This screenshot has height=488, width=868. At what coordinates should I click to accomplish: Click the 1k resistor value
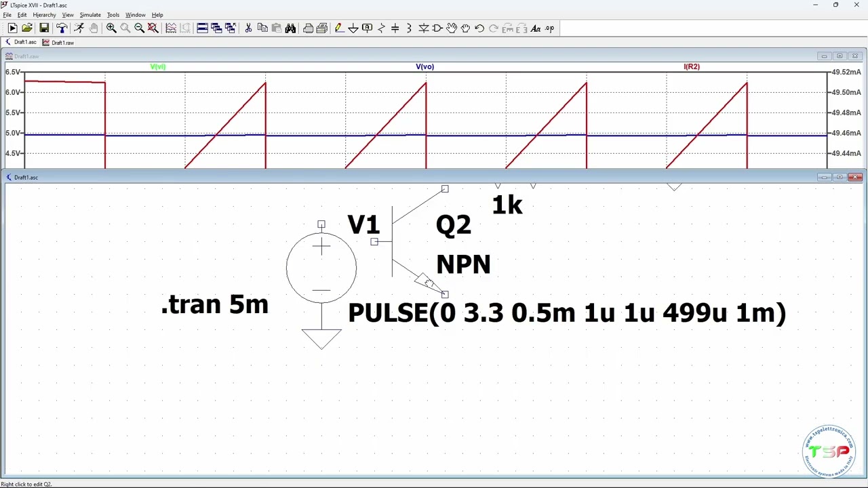point(507,205)
